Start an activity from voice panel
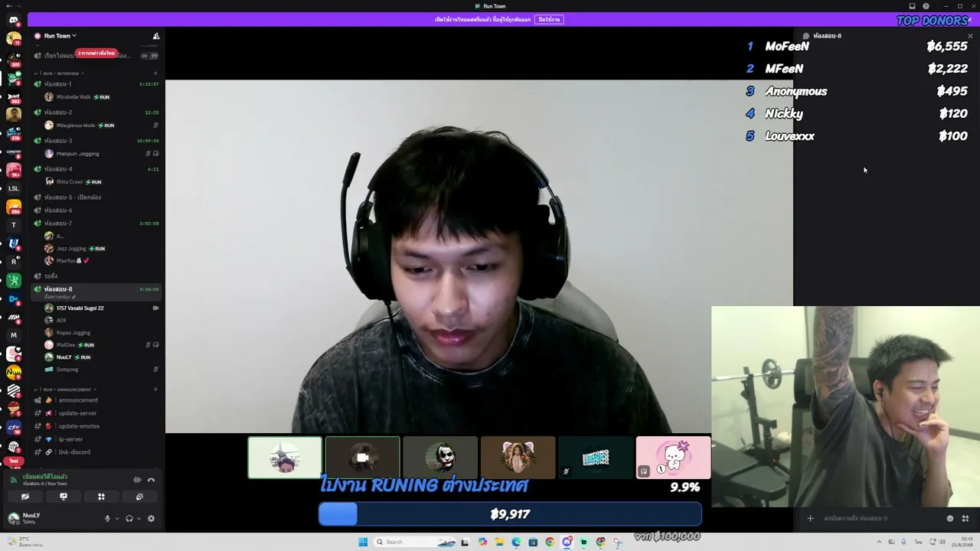980x551 pixels. click(x=101, y=497)
